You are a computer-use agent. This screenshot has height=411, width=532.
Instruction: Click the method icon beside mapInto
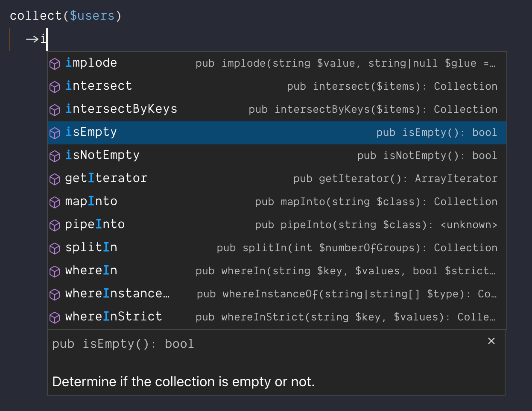click(x=55, y=203)
